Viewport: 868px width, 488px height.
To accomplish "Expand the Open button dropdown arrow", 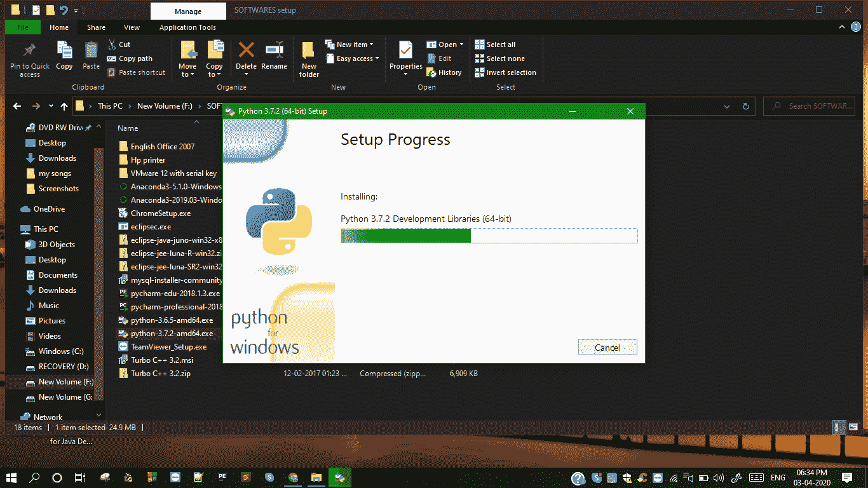I will pyautogui.click(x=461, y=44).
